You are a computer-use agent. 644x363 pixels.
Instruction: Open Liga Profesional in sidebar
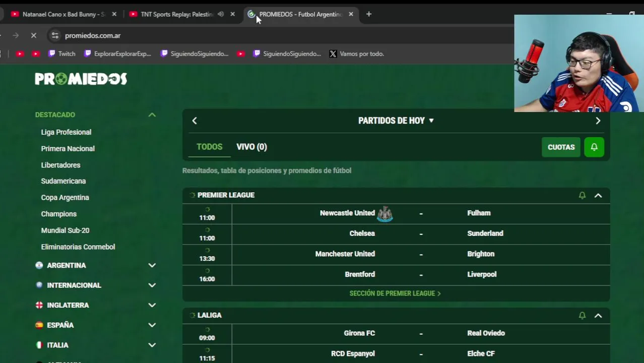66,132
